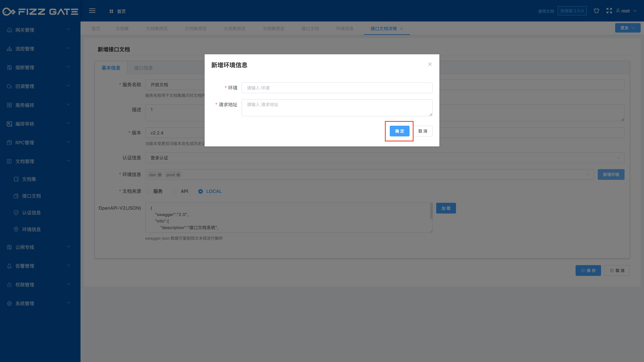644x362 pixels.
Task: Collapse sidebar with the hamburger icon
Action: (x=92, y=11)
